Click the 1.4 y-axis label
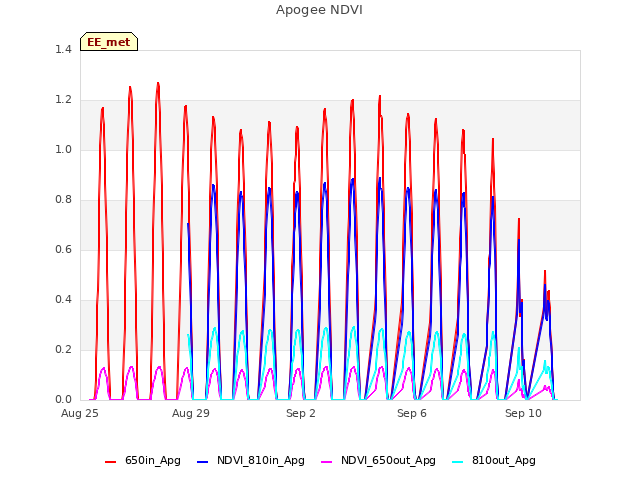Screen dimensions: 640x480 63,50
